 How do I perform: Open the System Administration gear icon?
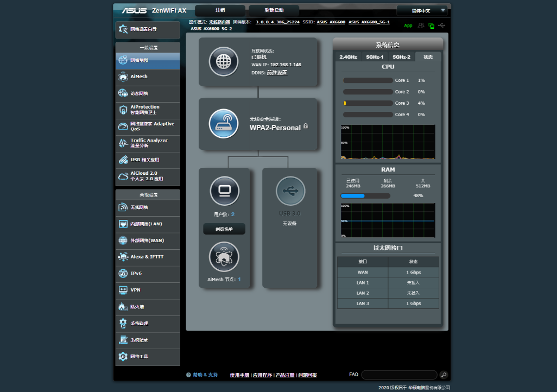pos(123,324)
